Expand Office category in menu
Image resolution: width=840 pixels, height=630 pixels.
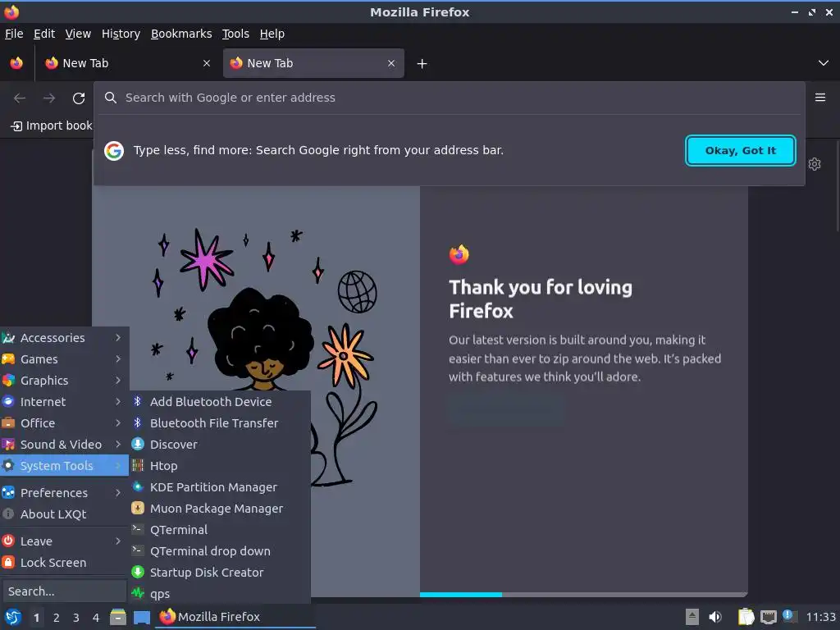(x=64, y=423)
